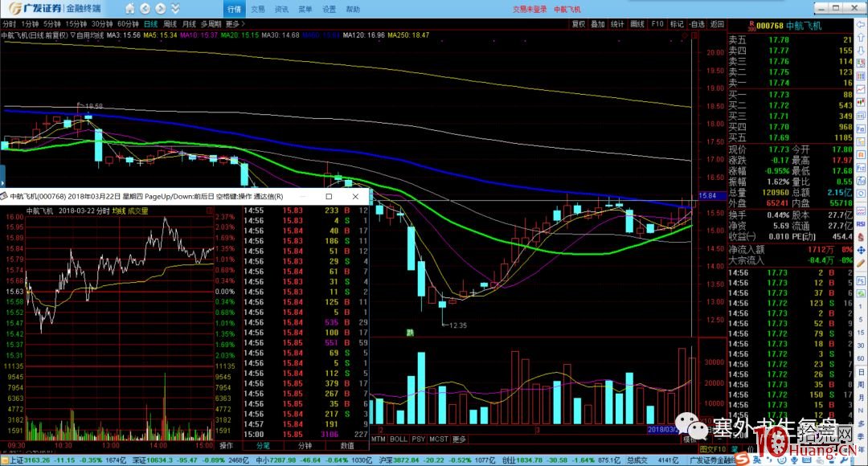This screenshot has width=868, height=466.
Task: Navigate forward with the right arrow icon
Action: click(161, 9)
